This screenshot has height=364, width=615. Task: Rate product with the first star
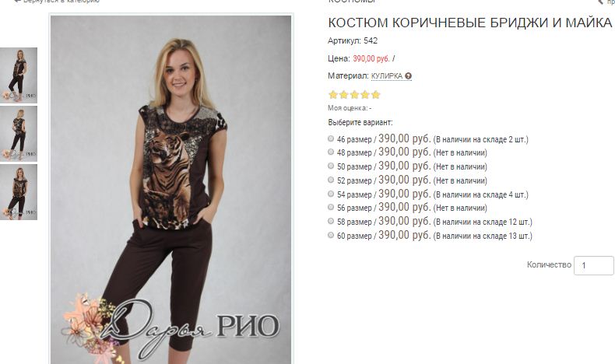(333, 94)
